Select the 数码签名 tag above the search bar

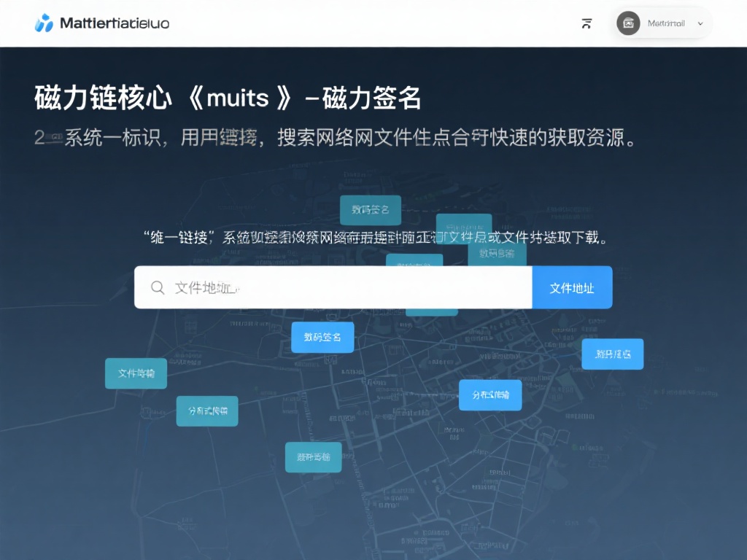370,210
